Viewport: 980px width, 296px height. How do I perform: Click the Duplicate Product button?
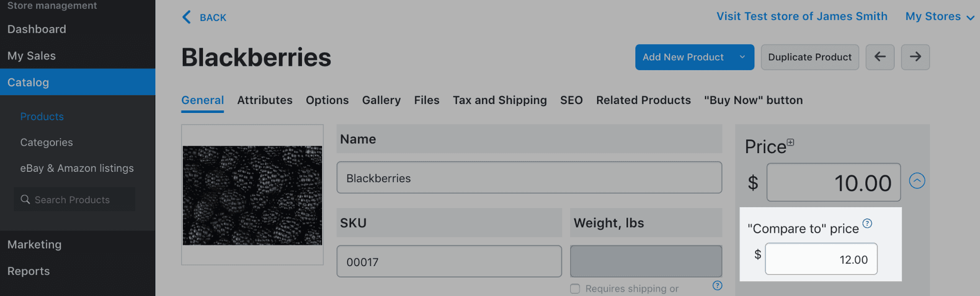coord(810,57)
